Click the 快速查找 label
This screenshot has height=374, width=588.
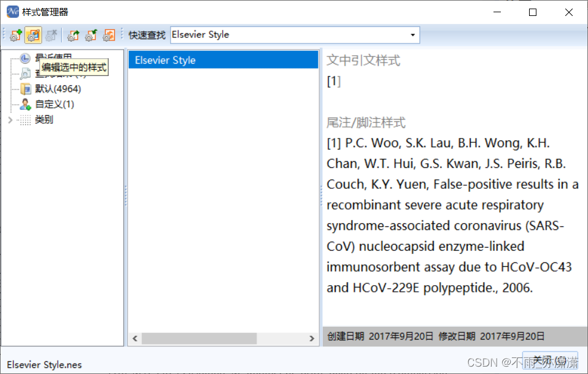[x=147, y=35]
